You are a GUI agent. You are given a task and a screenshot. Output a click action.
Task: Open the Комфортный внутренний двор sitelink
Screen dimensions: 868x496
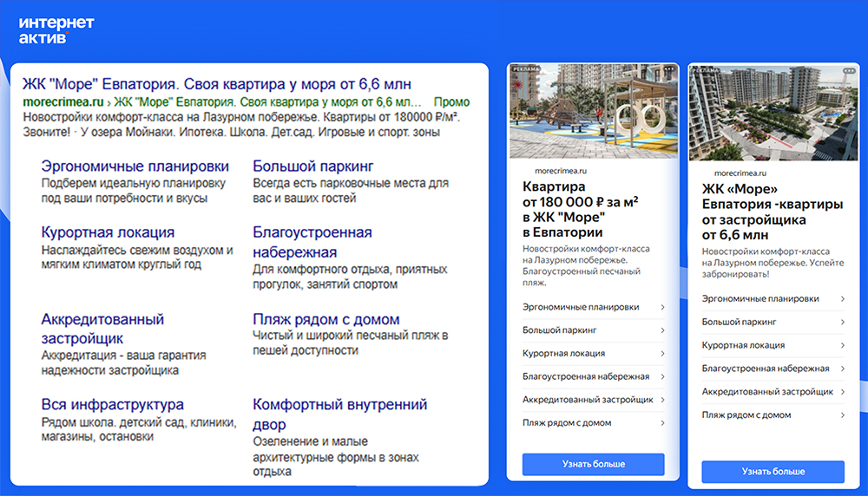coord(340,414)
